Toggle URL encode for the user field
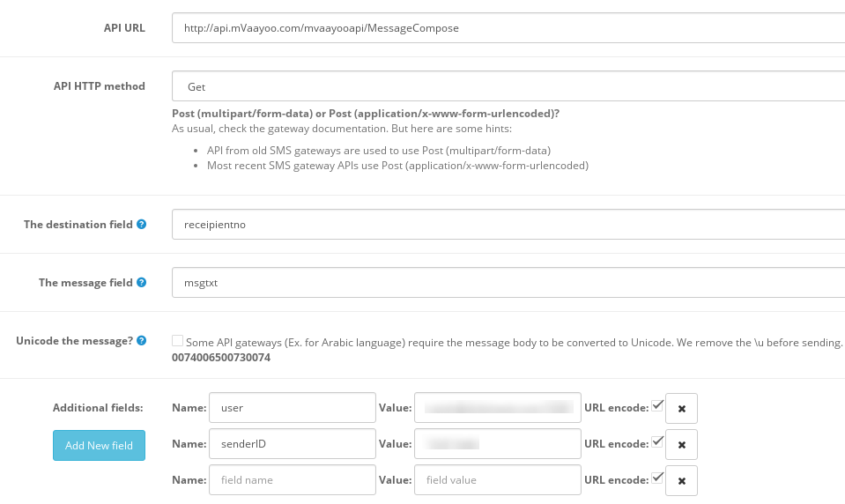 (x=656, y=405)
